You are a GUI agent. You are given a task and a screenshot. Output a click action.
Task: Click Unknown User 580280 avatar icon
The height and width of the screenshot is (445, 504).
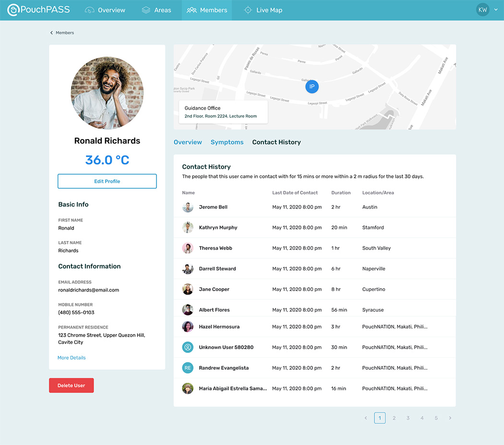(188, 347)
